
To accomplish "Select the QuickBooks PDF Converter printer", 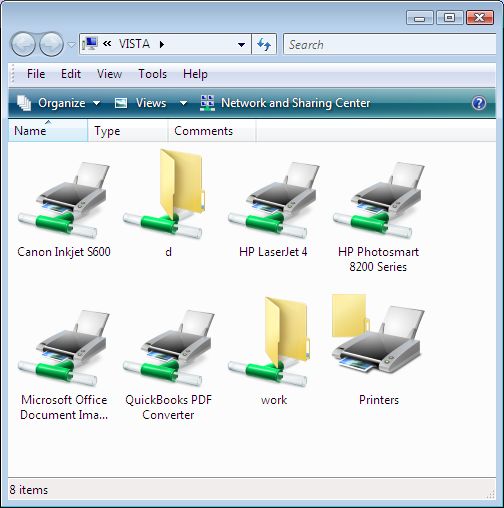I will click(x=168, y=348).
